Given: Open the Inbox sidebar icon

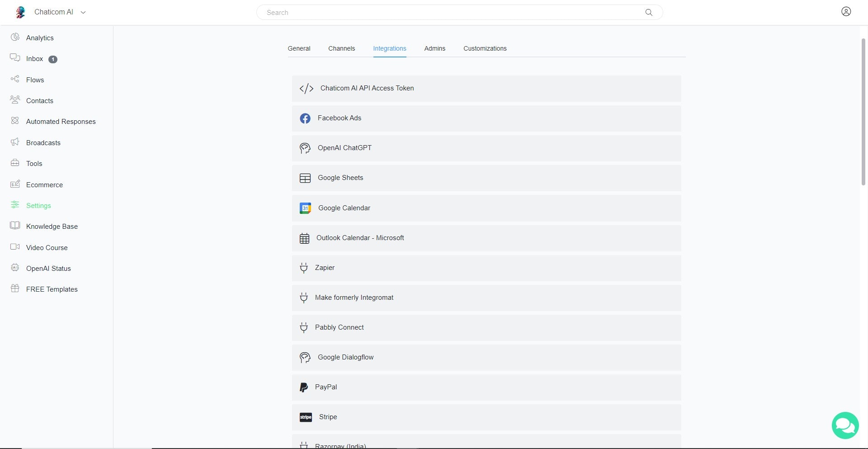Looking at the screenshot, I should [15, 58].
